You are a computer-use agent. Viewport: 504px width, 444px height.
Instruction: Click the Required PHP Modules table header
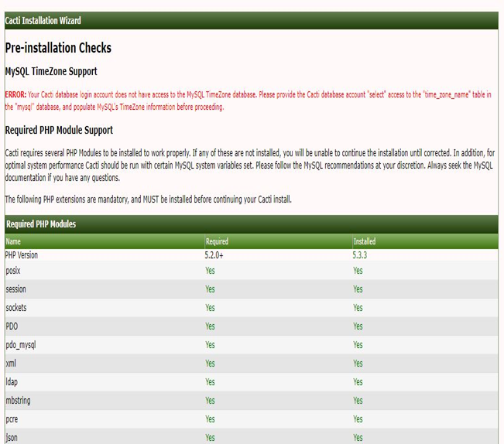pyautogui.click(x=41, y=224)
